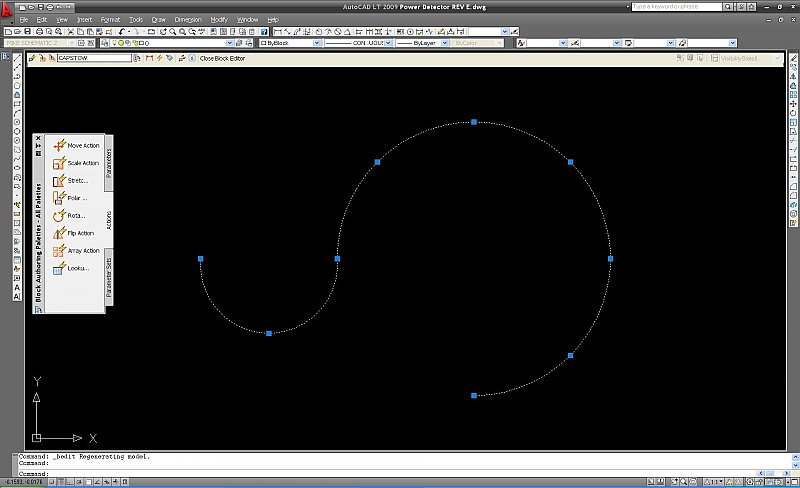Expand the ByBlock color dropdown
The height and width of the screenshot is (488, 800).
(318, 44)
